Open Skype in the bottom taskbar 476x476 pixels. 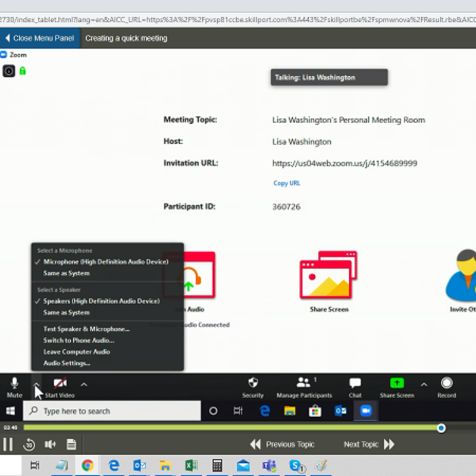[x=296, y=466]
